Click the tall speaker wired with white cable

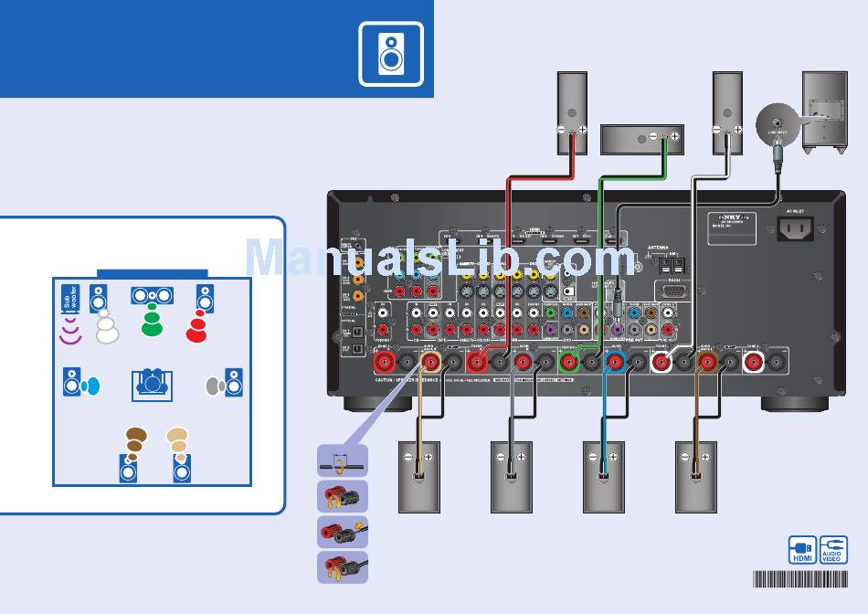[727, 113]
